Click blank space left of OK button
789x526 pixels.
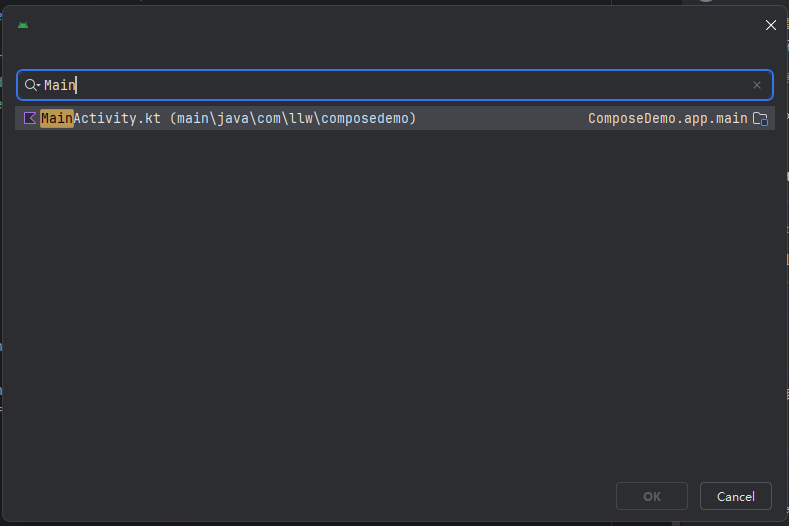[x=312, y=496]
